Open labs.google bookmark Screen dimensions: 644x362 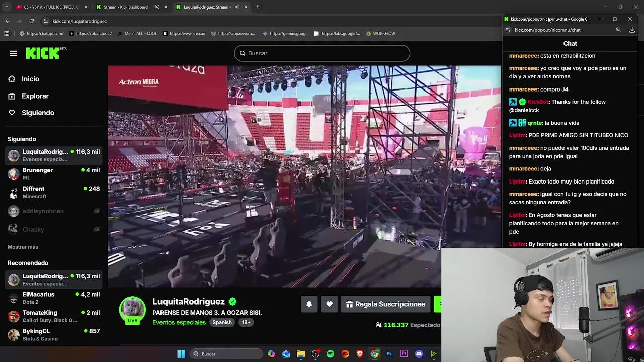337,34
